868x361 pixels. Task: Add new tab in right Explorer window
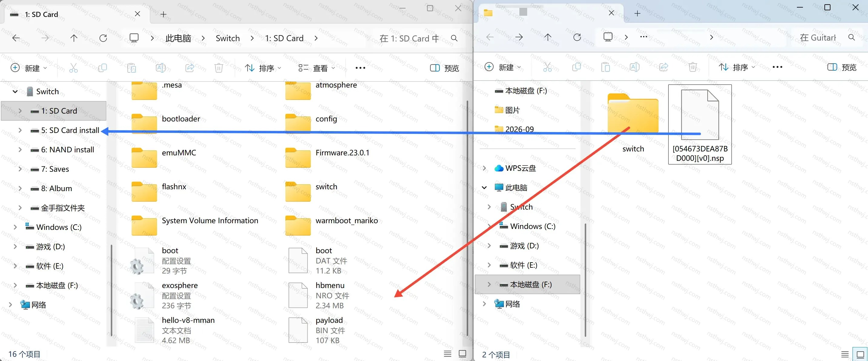(637, 14)
